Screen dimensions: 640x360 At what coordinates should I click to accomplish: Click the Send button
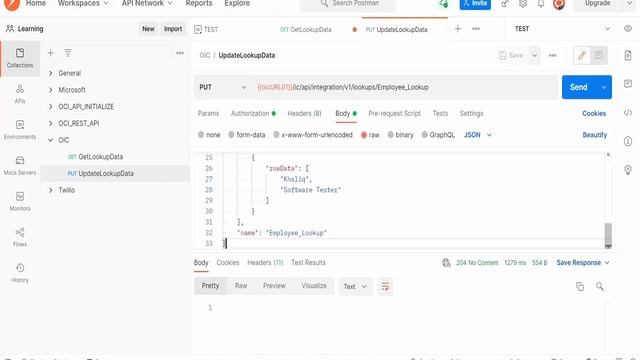tap(579, 87)
